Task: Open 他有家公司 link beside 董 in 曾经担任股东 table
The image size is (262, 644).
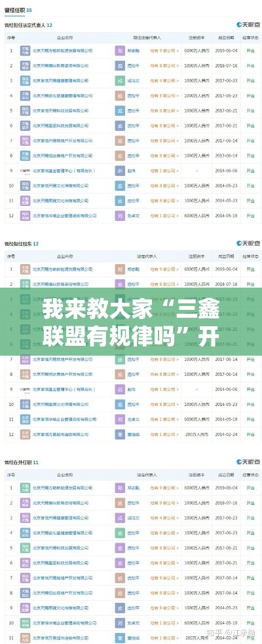Action: click(164, 434)
